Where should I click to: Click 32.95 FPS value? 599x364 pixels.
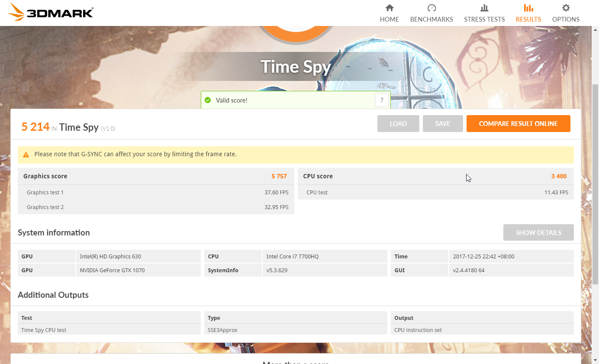click(277, 207)
